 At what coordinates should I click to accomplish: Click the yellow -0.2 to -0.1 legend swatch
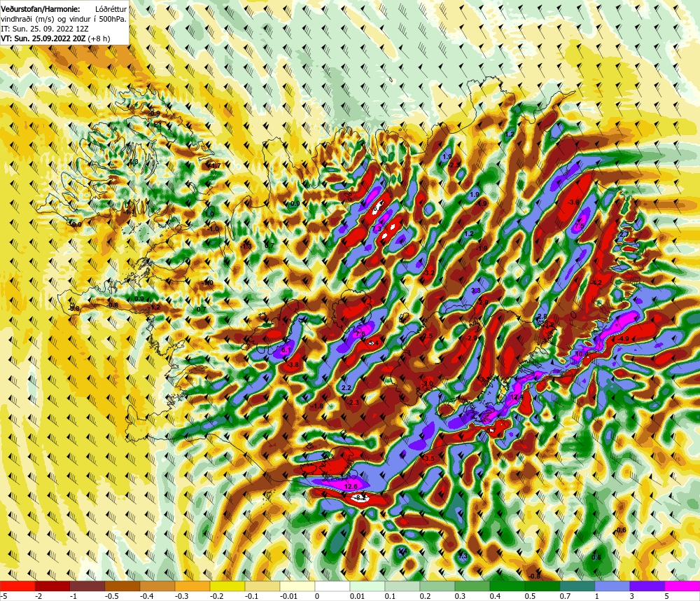click(x=227, y=586)
